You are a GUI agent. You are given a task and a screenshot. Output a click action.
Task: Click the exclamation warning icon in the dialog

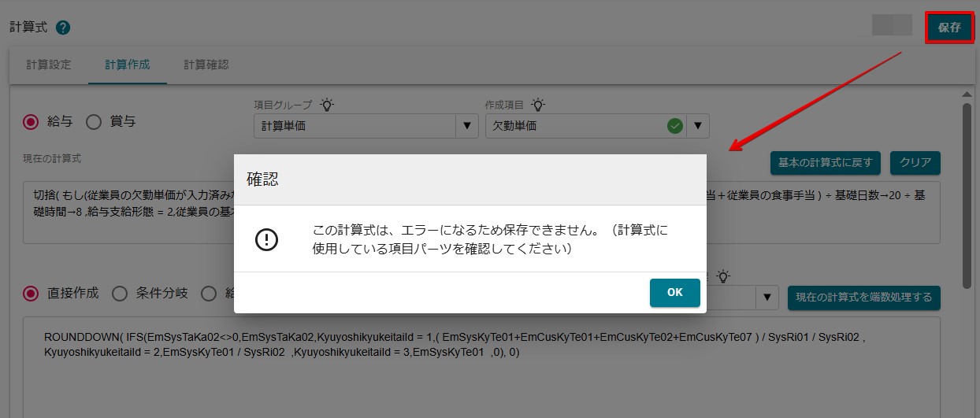(267, 239)
